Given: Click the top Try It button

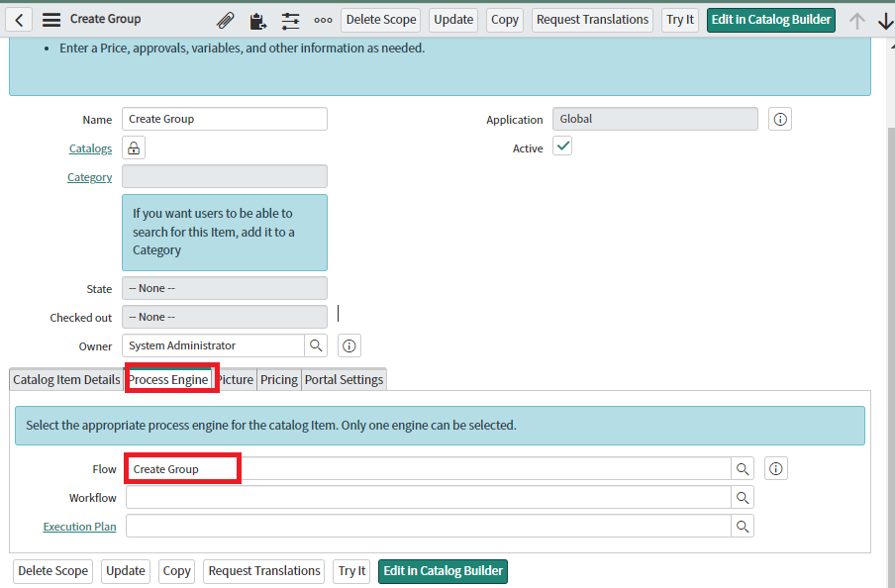Looking at the screenshot, I should [680, 20].
